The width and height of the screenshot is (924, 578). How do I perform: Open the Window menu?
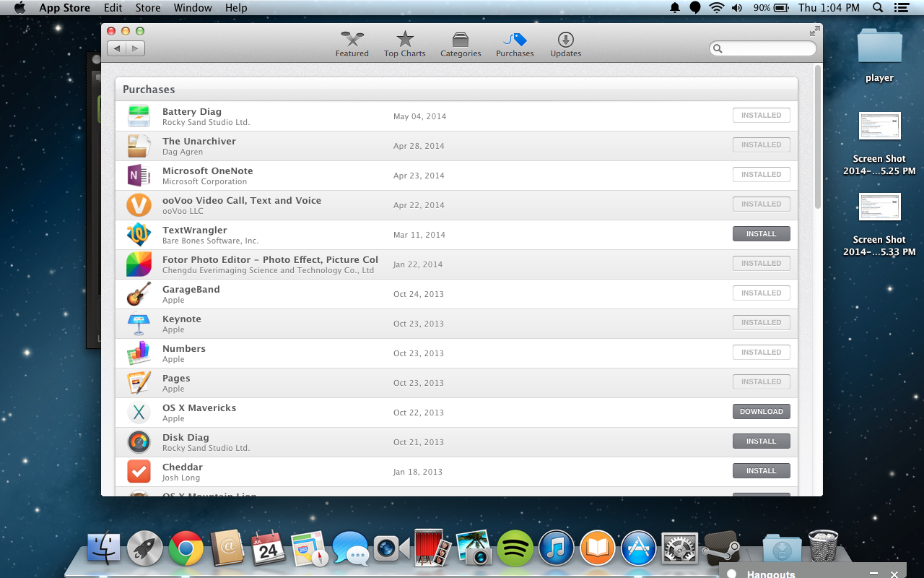pos(193,8)
